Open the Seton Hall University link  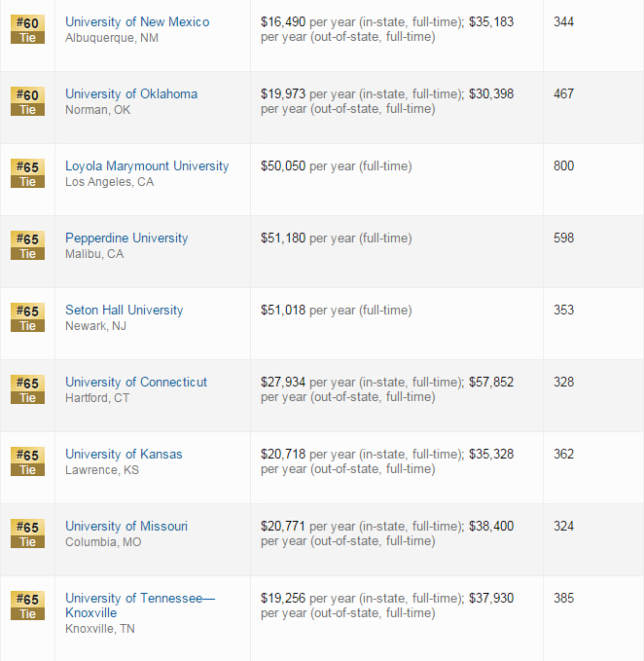pyautogui.click(x=125, y=311)
